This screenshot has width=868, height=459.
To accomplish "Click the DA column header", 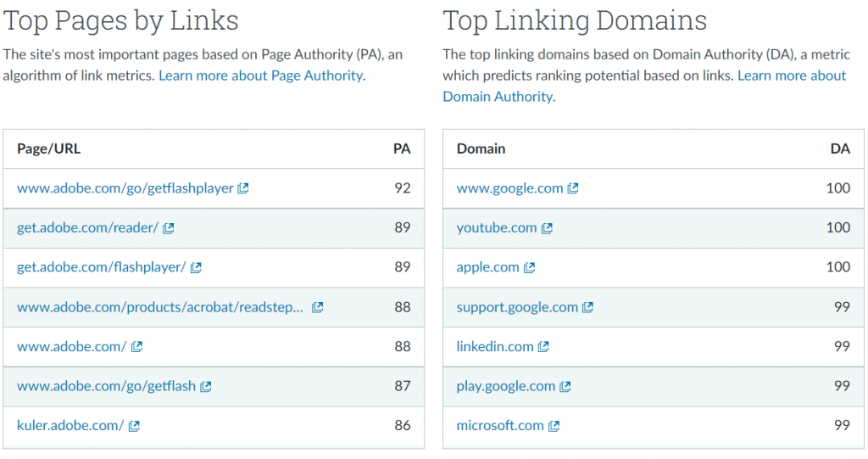I will pyautogui.click(x=840, y=148).
